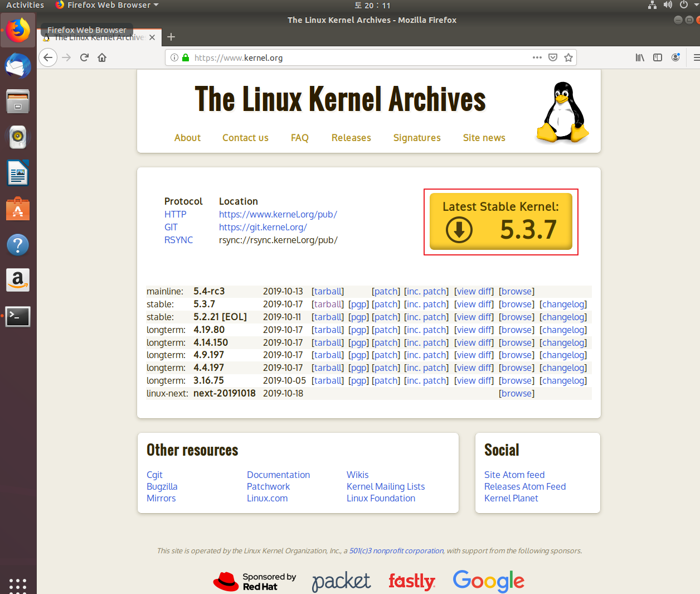Viewport: 700px width, 594px height.
Task: Open Ubuntu Software from dock
Action: 18,209
